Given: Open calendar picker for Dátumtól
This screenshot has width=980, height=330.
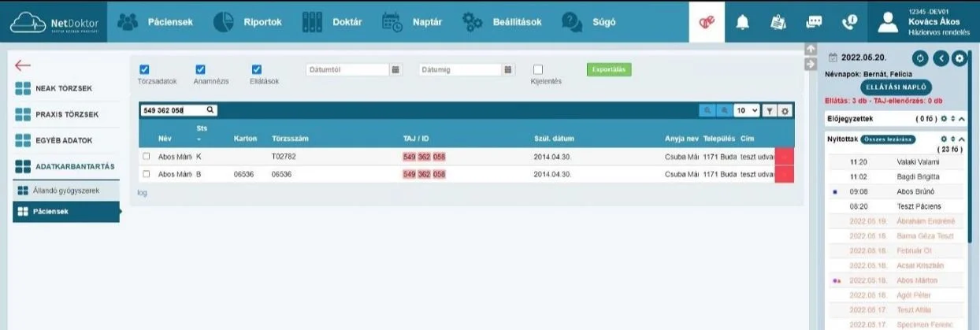Looking at the screenshot, I should tap(396, 69).
